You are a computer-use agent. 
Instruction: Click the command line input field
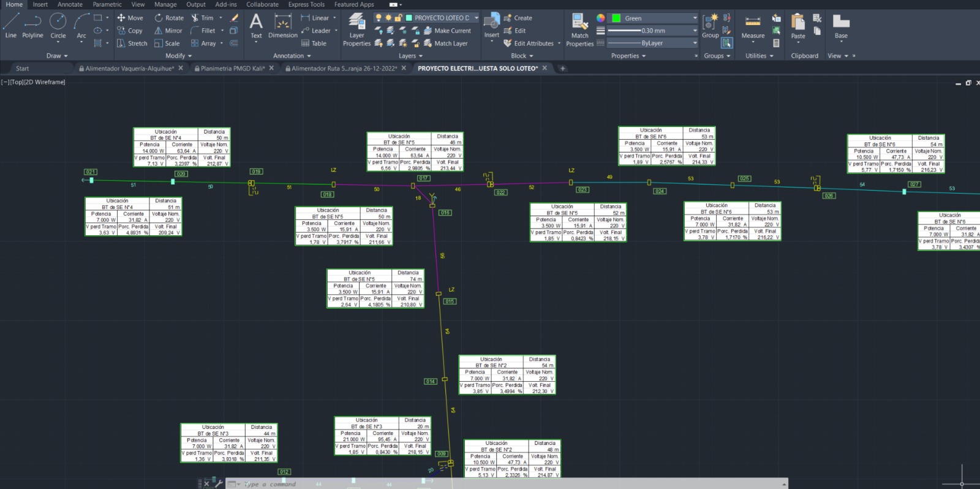[x=429, y=484]
